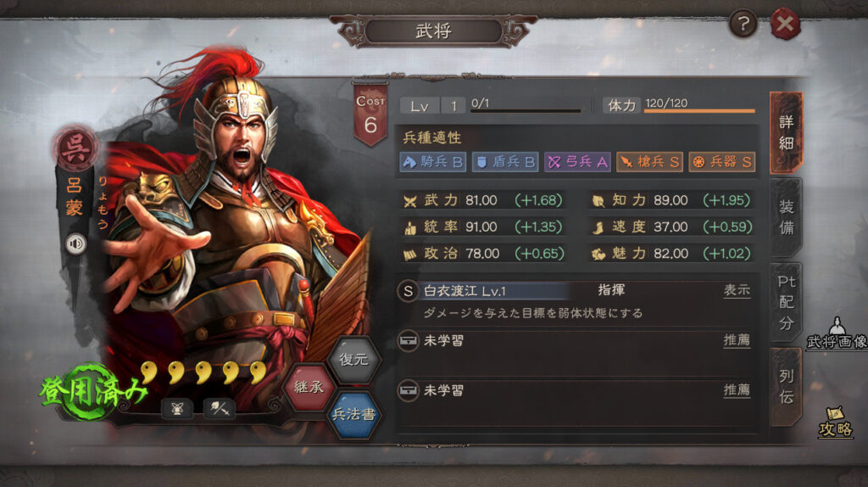Open the 列伝 biography tab

[786, 387]
